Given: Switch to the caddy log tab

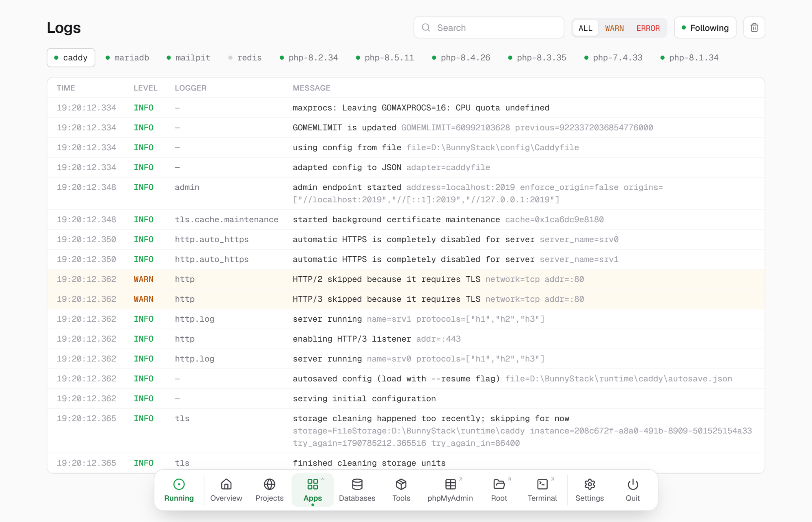Looking at the screenshot, I should (x=71, y=58).
